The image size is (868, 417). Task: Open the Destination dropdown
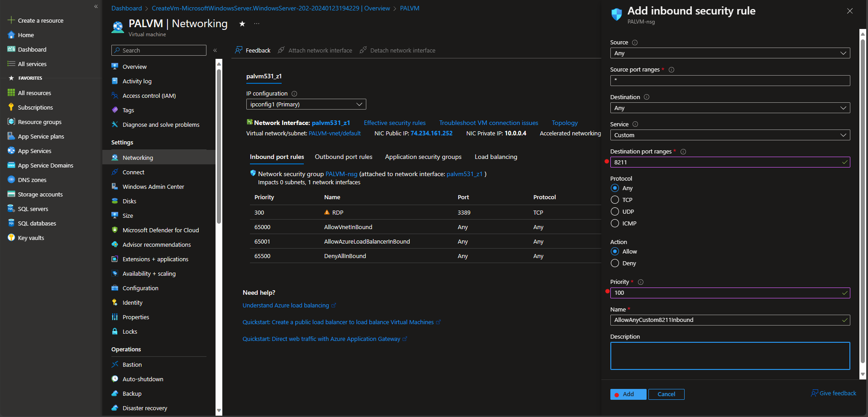click(730, 108)
